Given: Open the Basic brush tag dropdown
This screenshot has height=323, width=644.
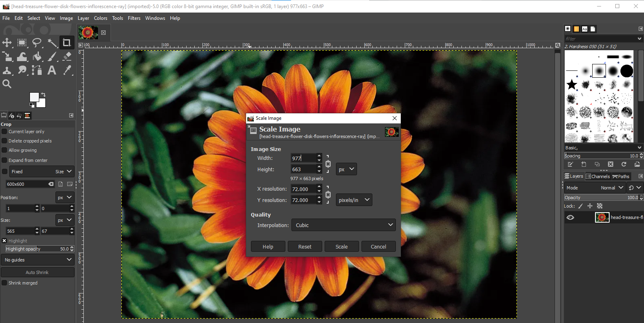Looking at the screenshot, I should [604, 148].
